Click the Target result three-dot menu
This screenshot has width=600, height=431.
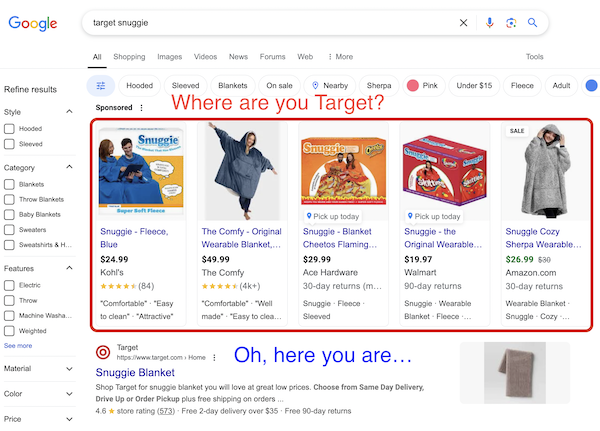(214, 358)
